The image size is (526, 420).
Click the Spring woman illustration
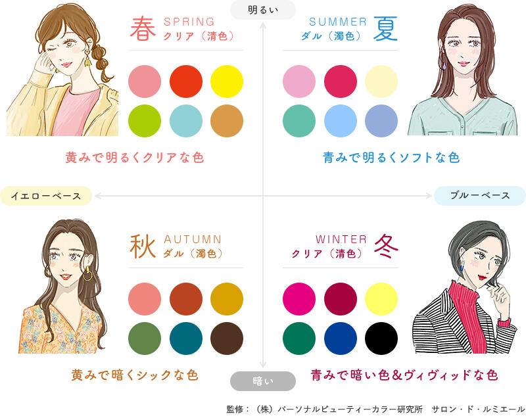coord(62,70)
